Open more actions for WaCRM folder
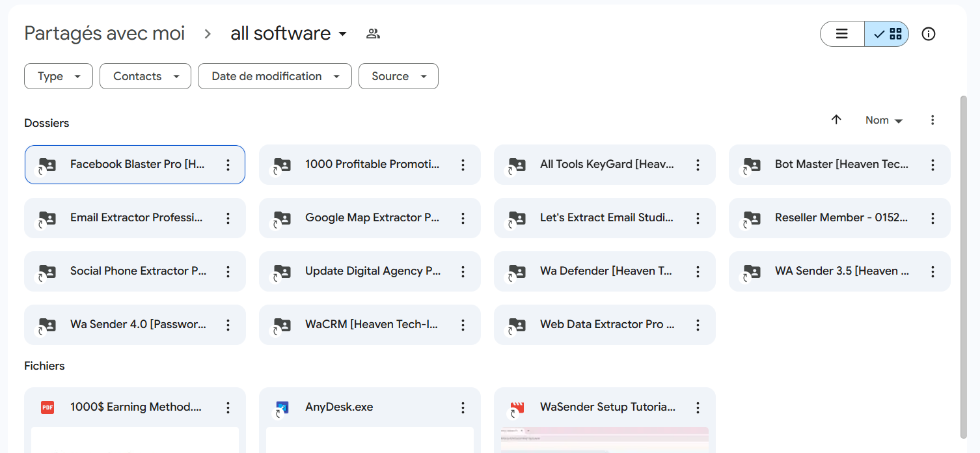 click(x=463, y=325)
